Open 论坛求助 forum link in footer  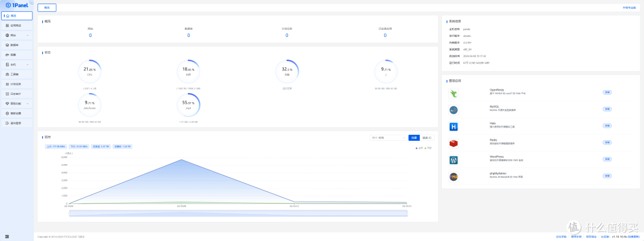[x=561, y=237]
